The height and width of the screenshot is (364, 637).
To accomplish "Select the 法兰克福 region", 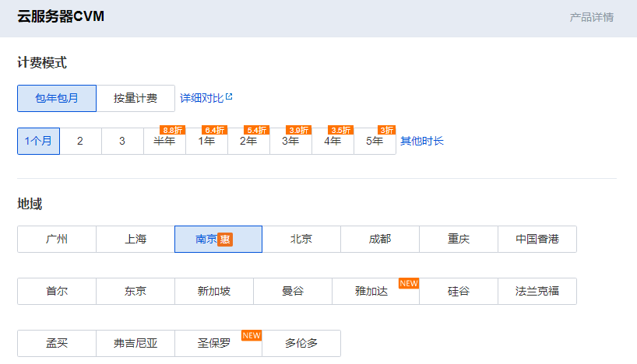I will click(537, 291).
